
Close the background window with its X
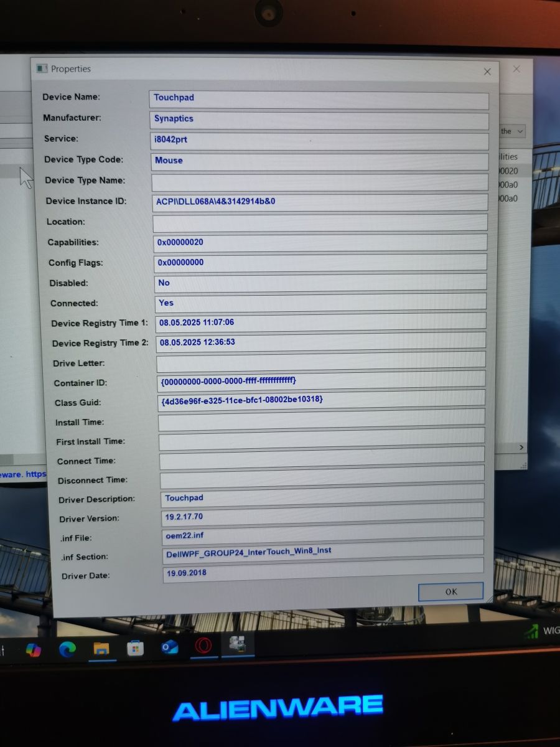click(516, 69)
